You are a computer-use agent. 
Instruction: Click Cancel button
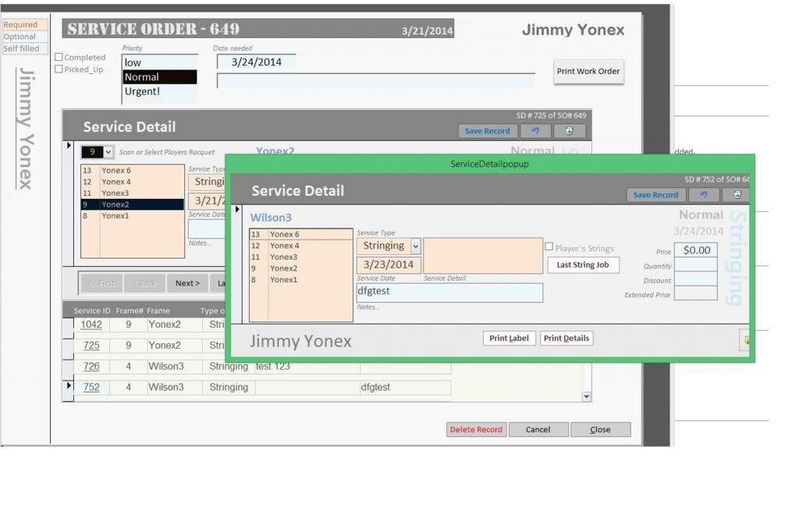coord(538,430)
